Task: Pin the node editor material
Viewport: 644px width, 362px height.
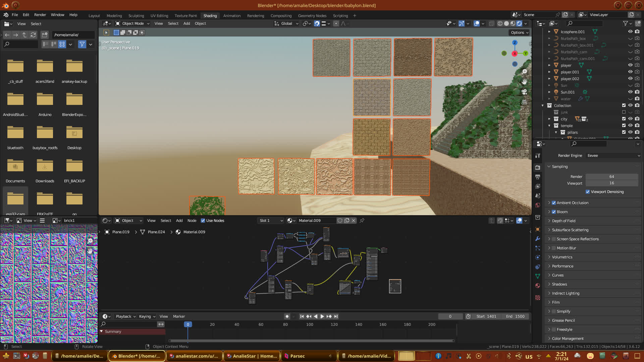Action: coord(362,221)
